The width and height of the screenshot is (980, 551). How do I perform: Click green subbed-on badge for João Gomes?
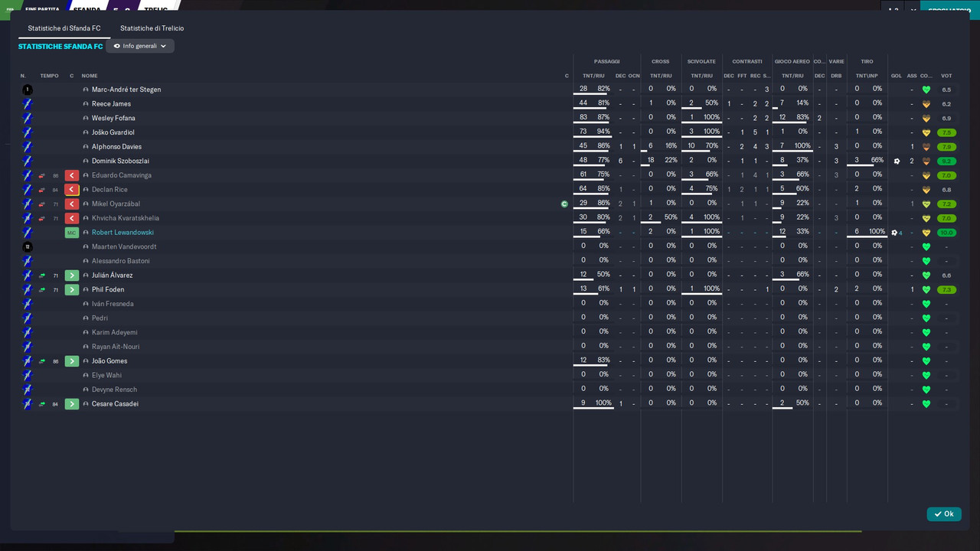[72, 361]
